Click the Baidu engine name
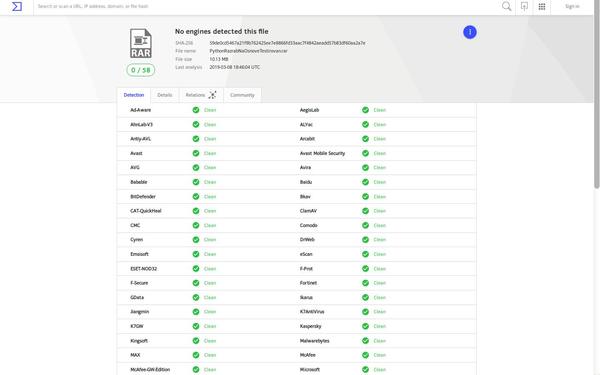 (306, 182)
